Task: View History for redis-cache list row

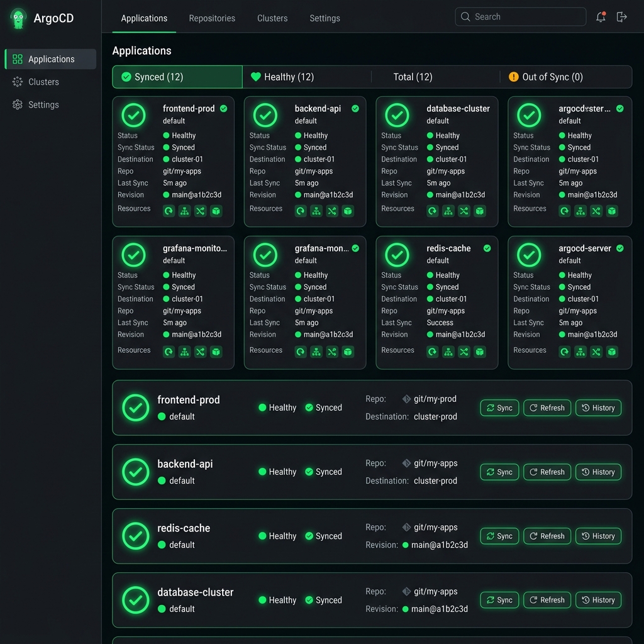Action: tap(599, 536)
